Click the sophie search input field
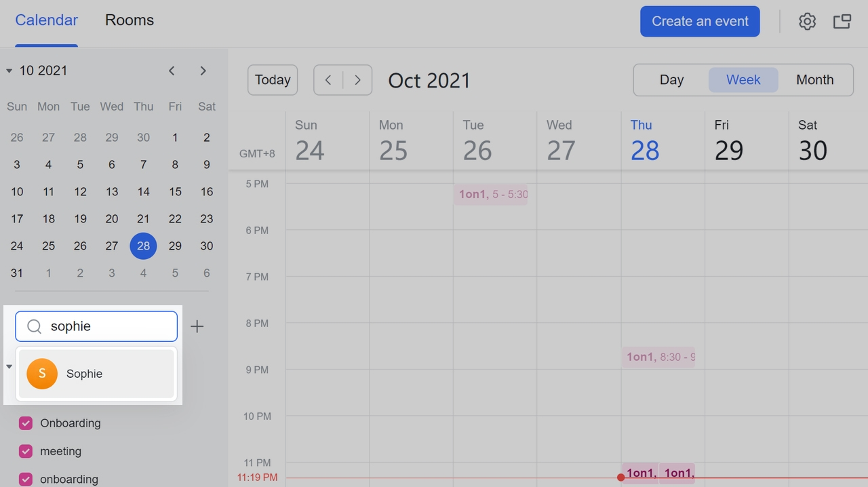Viewport: 868px width, 487px height. pos(108,326)
